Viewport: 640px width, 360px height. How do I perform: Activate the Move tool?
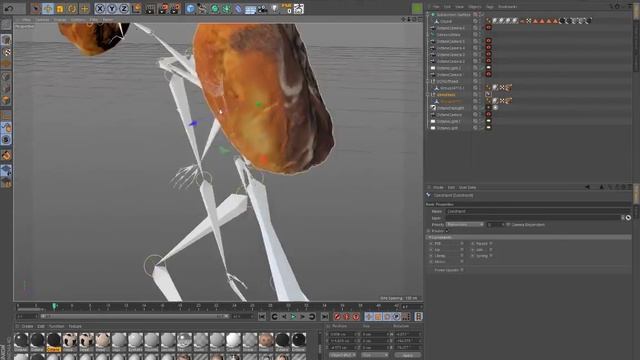tap(47, 9)
